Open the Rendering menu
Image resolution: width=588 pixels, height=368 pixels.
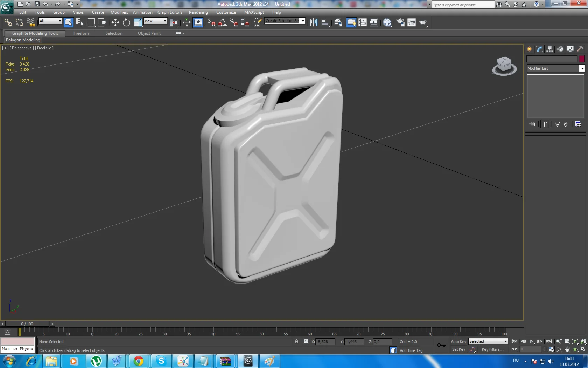[198, 12]
